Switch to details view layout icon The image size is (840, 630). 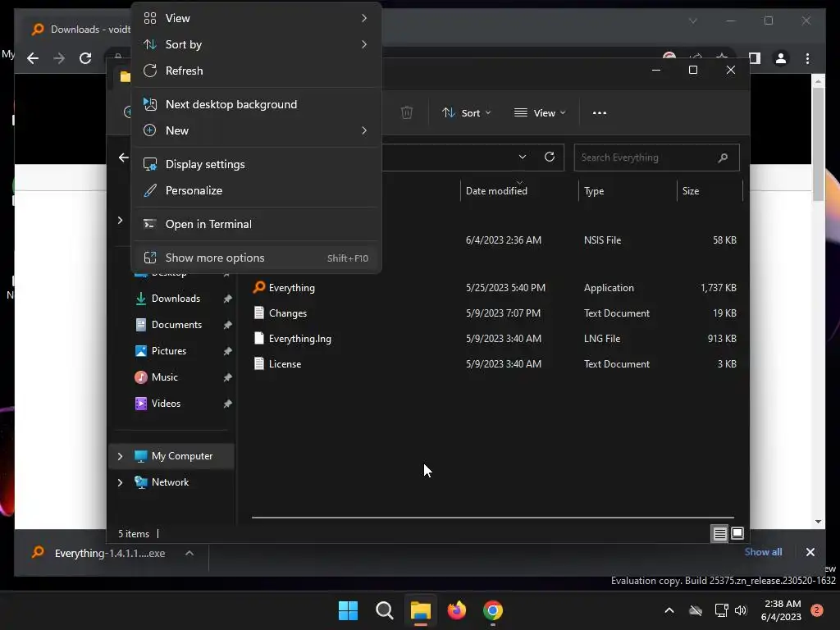pos(719,533)
